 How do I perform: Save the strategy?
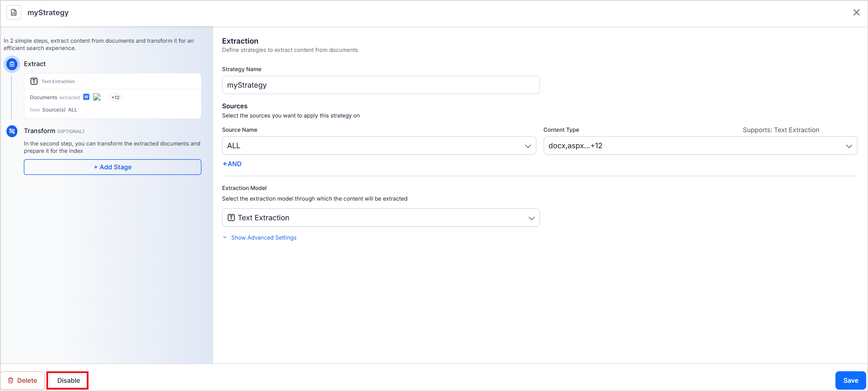click(850, 380)
